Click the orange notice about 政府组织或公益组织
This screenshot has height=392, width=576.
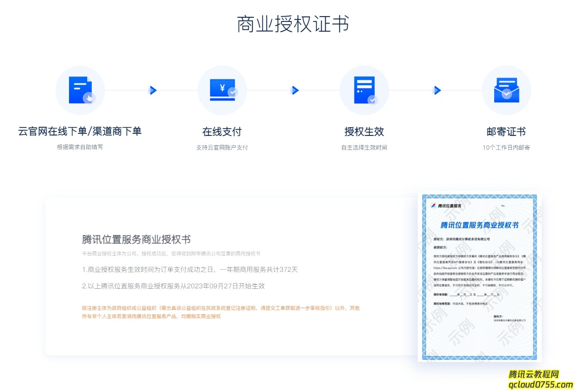point(221,312)
